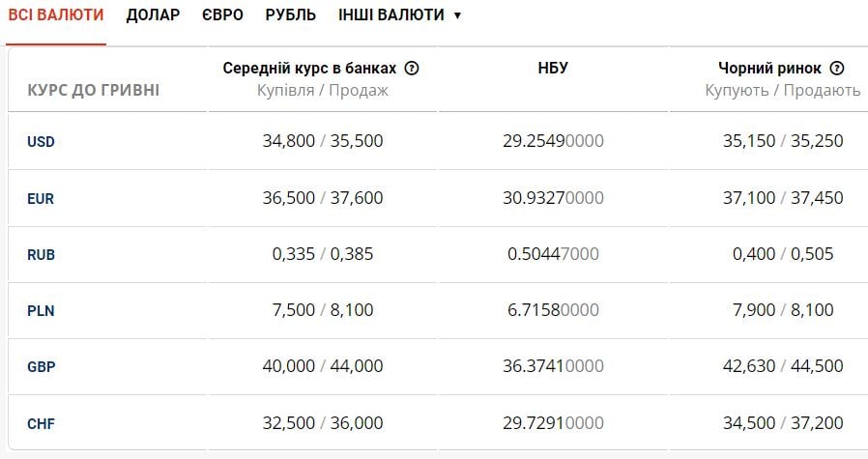Open the USD currency link
Viewport: 868px width, 459px height.
click(42, 142)
